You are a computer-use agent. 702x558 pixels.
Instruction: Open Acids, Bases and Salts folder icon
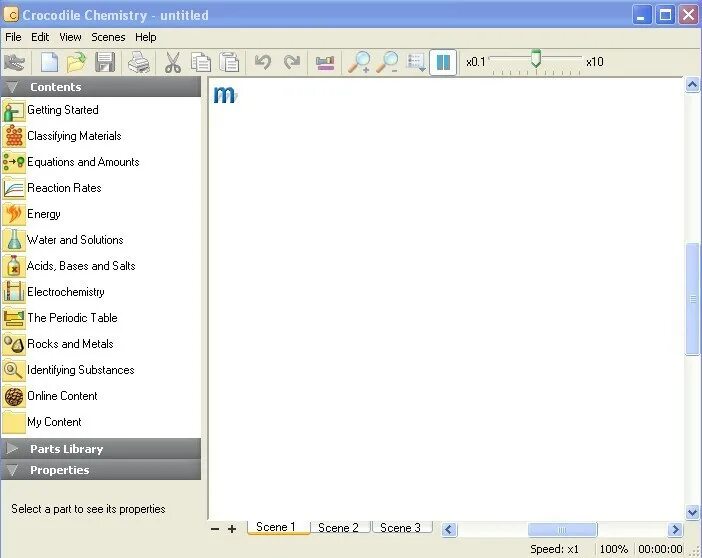(14, 266)
